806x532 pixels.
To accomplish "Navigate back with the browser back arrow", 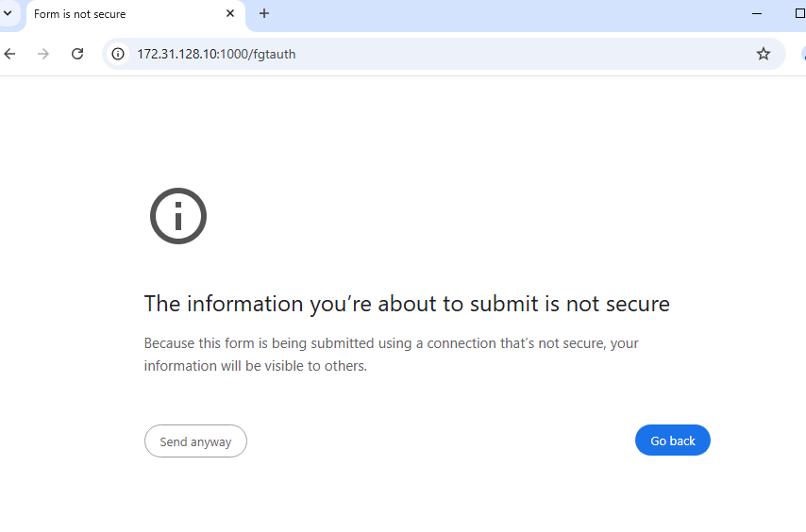I will tap(10, 54).
